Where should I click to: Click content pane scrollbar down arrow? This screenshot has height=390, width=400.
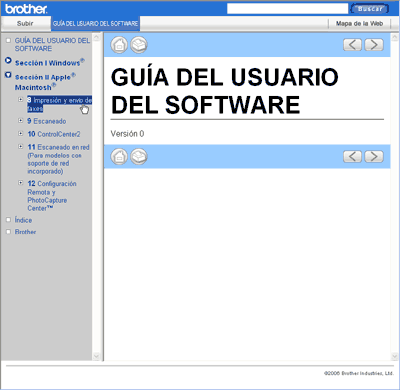click(x=394, y=356)
